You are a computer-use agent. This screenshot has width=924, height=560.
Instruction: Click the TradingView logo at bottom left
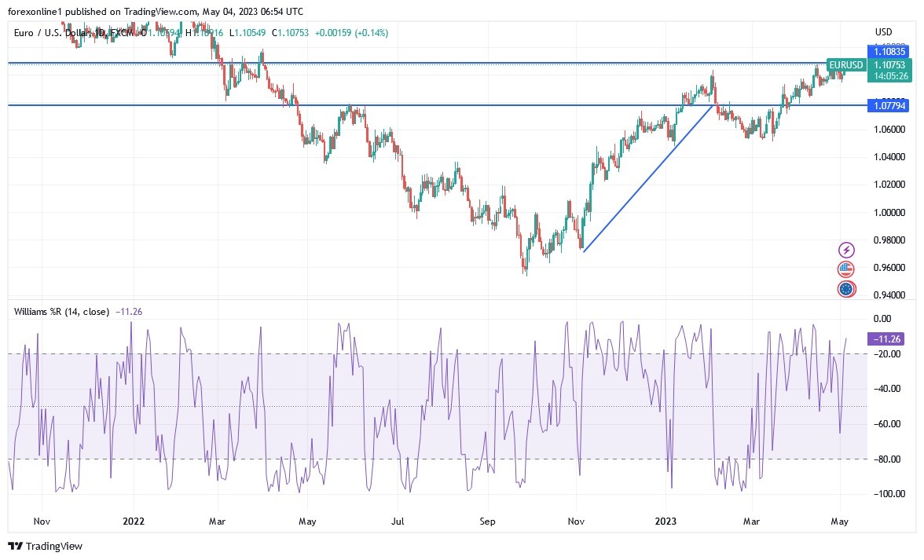(x=46, y=547)
